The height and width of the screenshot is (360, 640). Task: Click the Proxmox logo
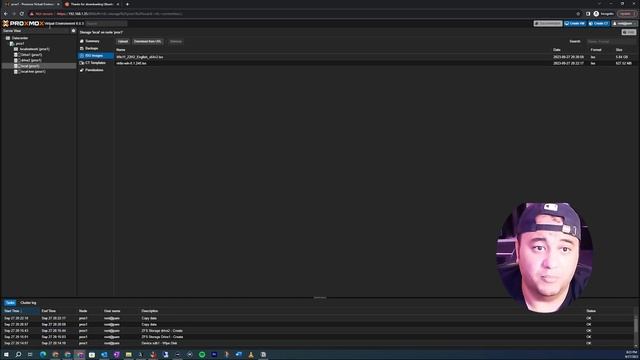[x=23, y=23]
